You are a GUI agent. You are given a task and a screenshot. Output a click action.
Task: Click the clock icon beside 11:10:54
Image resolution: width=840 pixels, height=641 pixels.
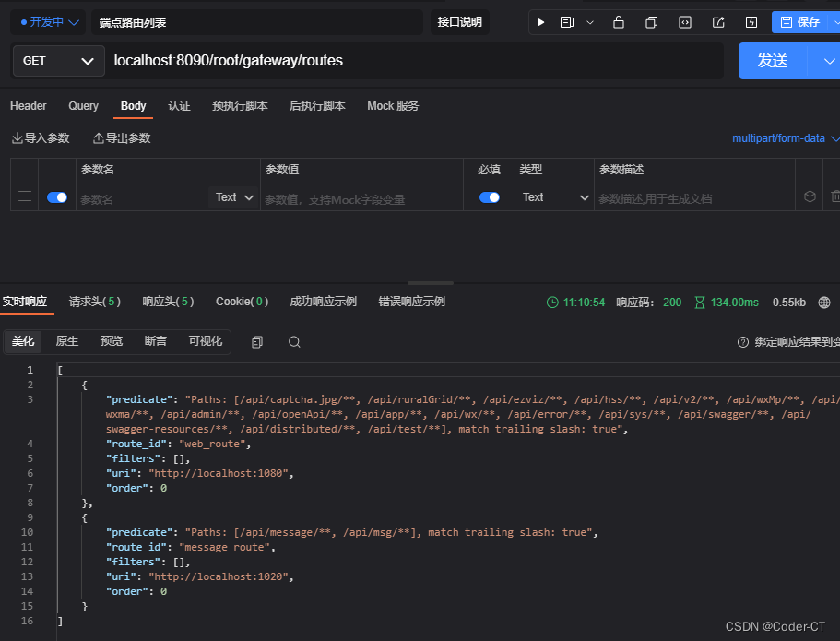pyautogui.click(x=552, y=303)
